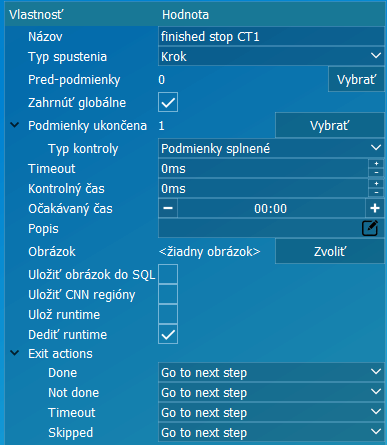Increment the Timeout value spinner
This screenshot has height=445, width=387.
tap(376, 164)
